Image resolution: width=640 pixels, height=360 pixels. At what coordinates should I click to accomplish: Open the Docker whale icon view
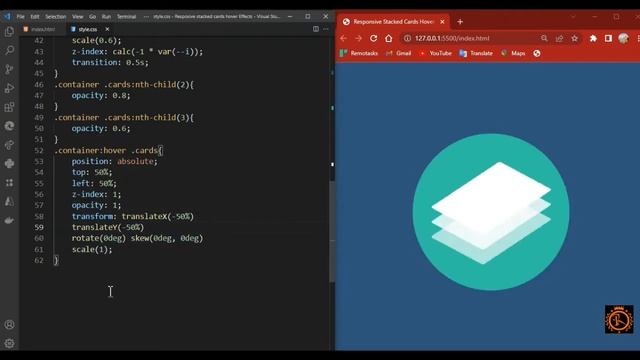click(x=9, y=220)
